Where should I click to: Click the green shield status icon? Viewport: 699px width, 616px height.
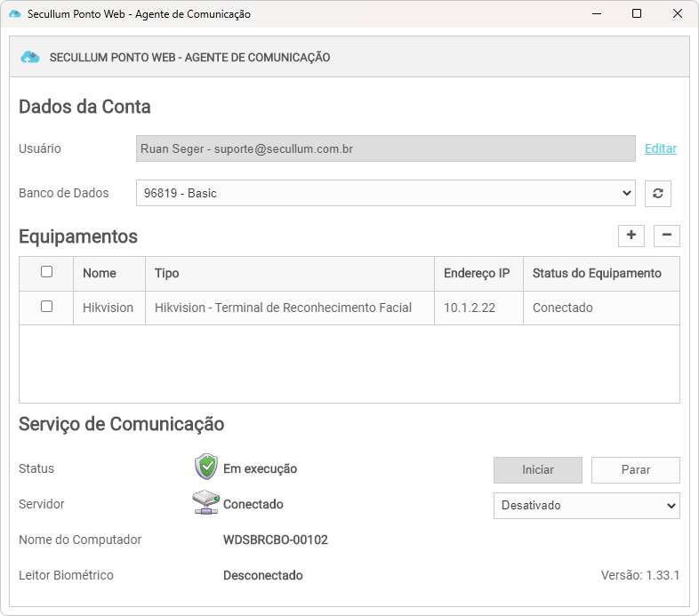coord(206,468)
